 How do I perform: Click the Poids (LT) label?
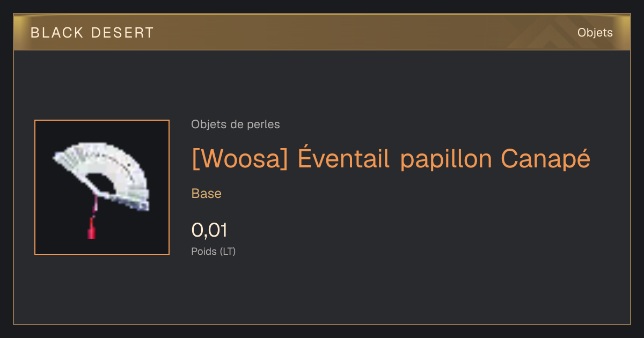[x=214, y=251]
